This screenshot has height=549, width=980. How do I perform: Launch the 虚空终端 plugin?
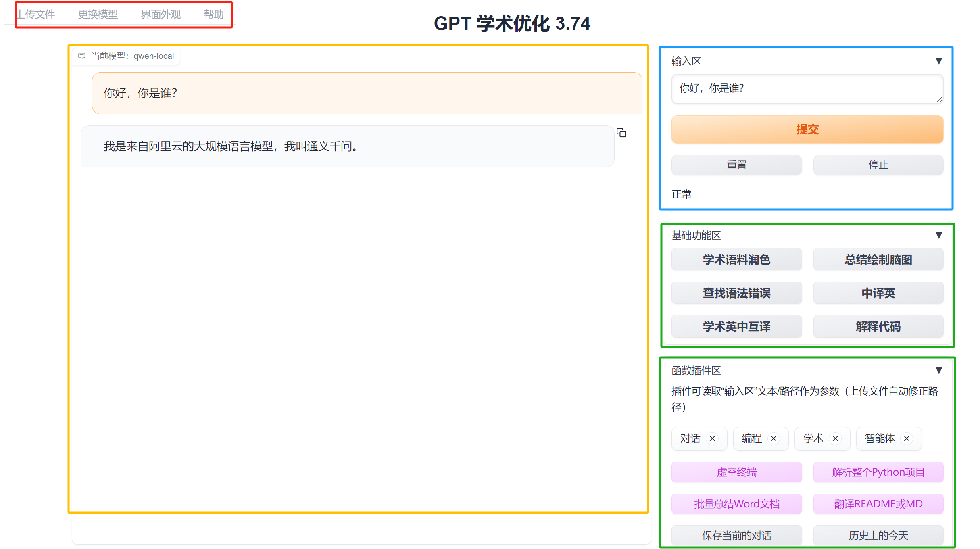tap(737, 472)
